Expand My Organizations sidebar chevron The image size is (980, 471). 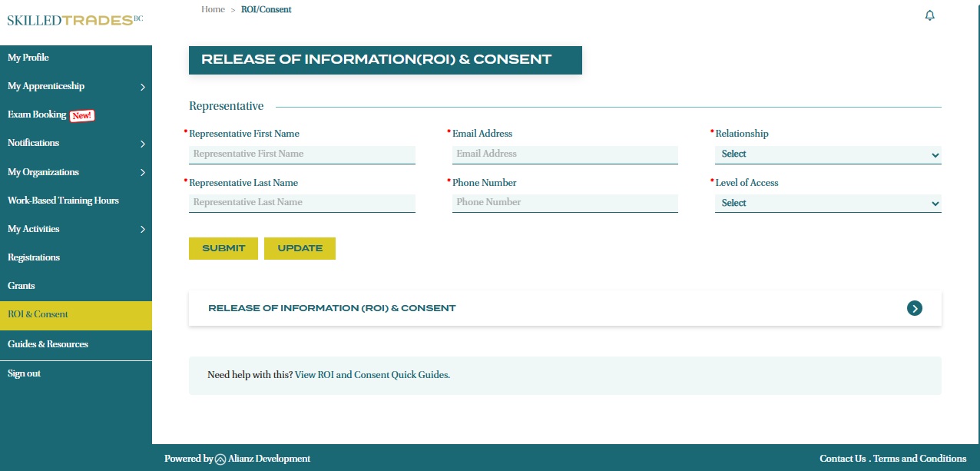pos(143,173)
